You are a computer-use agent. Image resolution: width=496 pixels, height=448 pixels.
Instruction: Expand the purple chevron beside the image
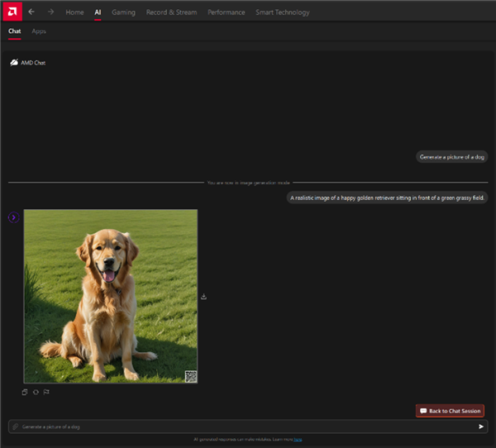(x=13, y=217)
